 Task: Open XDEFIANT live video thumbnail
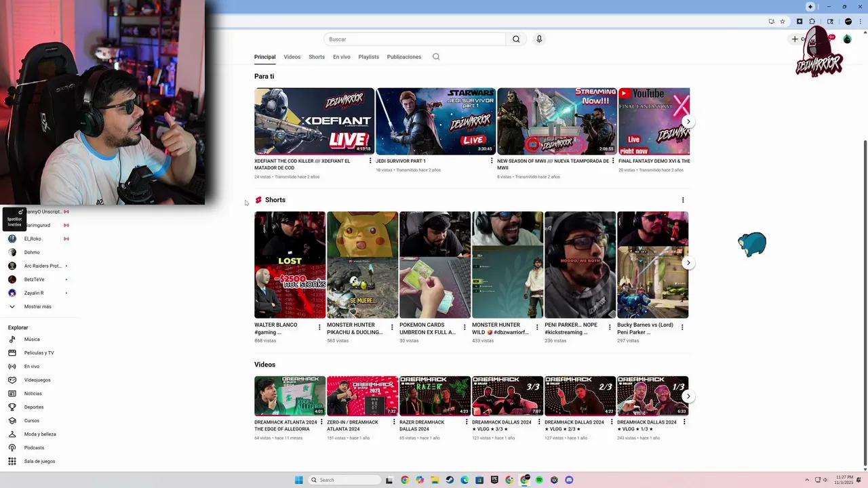click(x=314, y=121)
